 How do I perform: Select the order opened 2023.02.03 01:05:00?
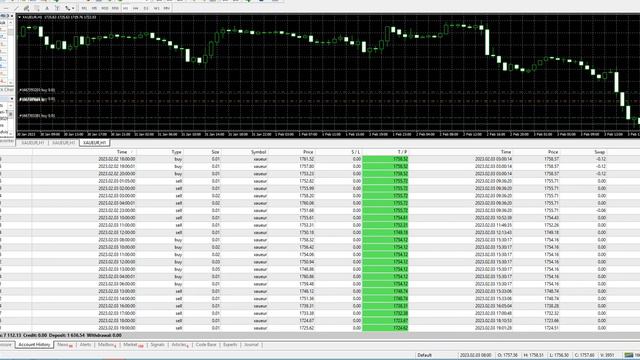pyautogui.click(x=320, y=181)
